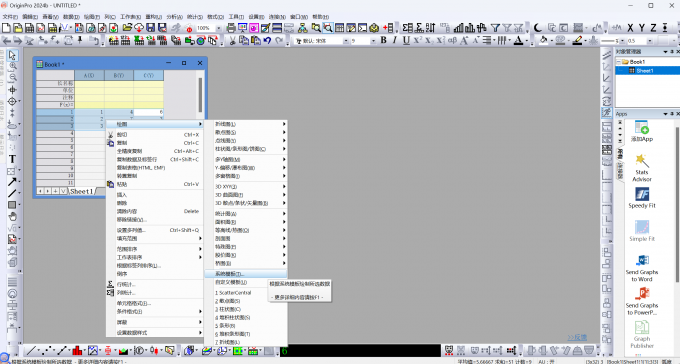The image size is (680, 364).
Task: Select the Arrow drawing tool
Action: pos(12,182)
